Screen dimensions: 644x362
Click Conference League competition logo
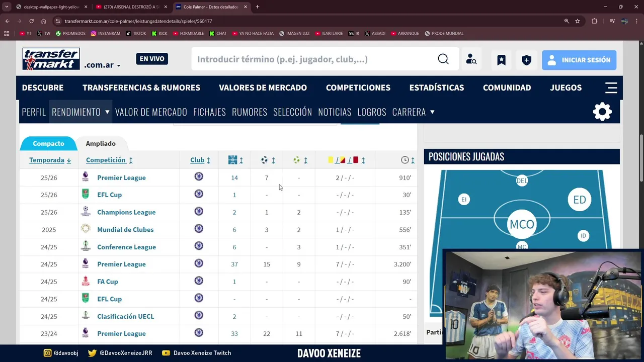point(86,246)
